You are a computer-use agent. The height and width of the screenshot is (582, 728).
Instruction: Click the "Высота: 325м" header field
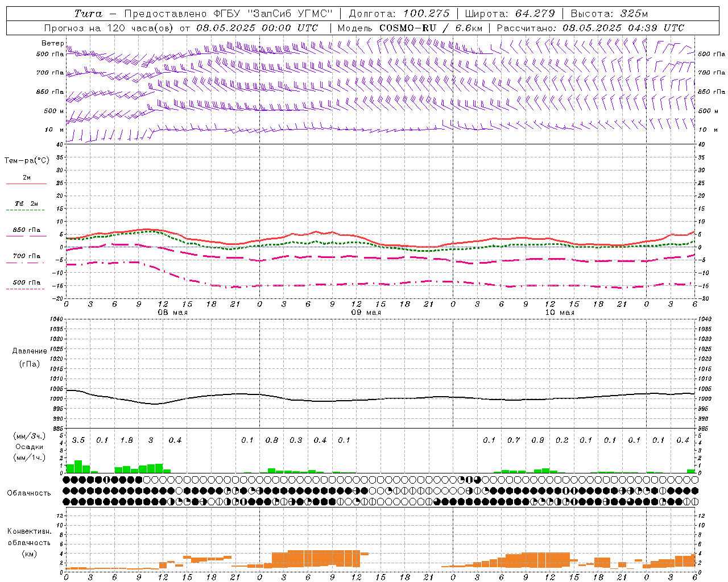point(609,14)
